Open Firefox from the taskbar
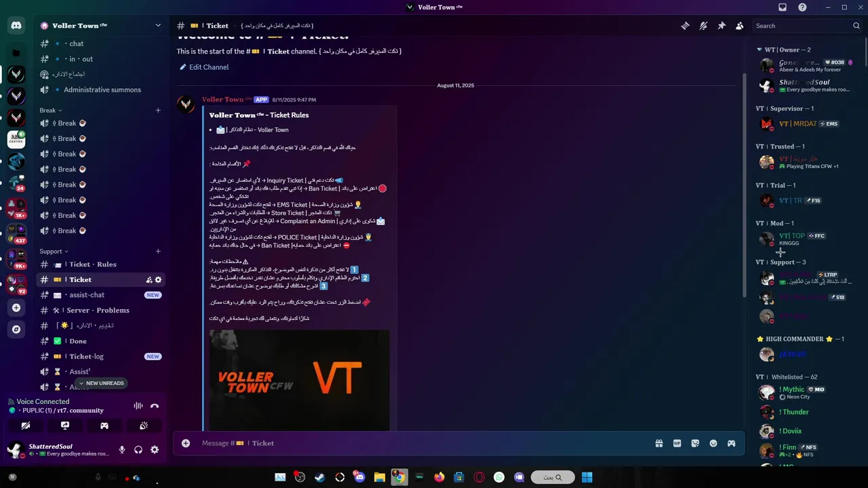This screenshot has width=868, height=488. (439, 477)
